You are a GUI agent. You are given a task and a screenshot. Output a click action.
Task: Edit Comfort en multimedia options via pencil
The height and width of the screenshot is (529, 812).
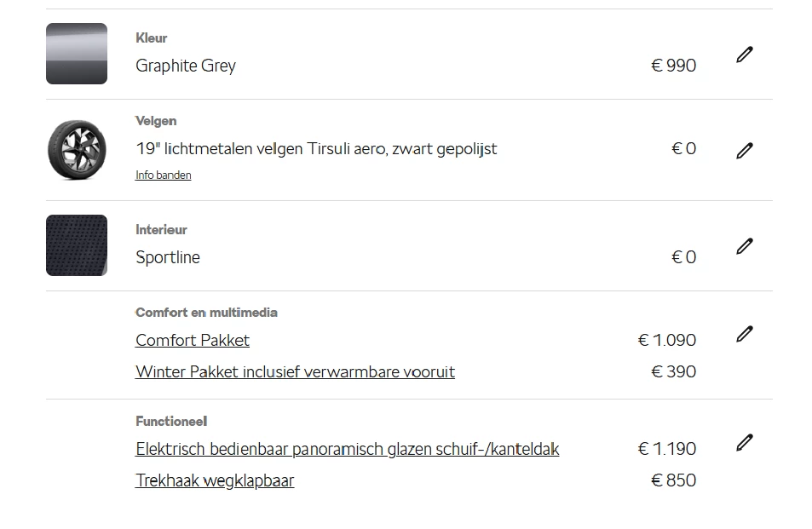(x=744, y=334)
